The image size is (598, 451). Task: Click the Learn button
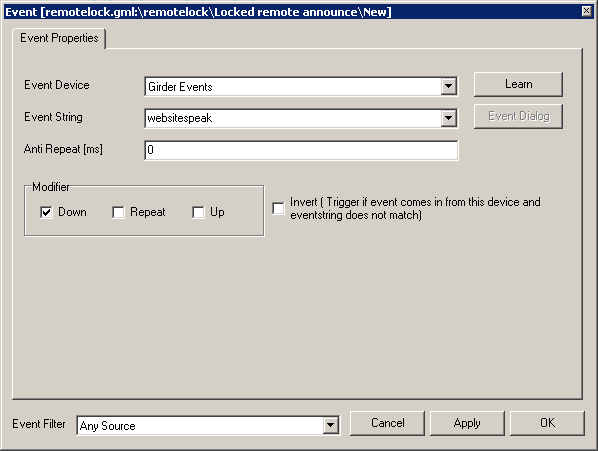click(x=518, y=84)
